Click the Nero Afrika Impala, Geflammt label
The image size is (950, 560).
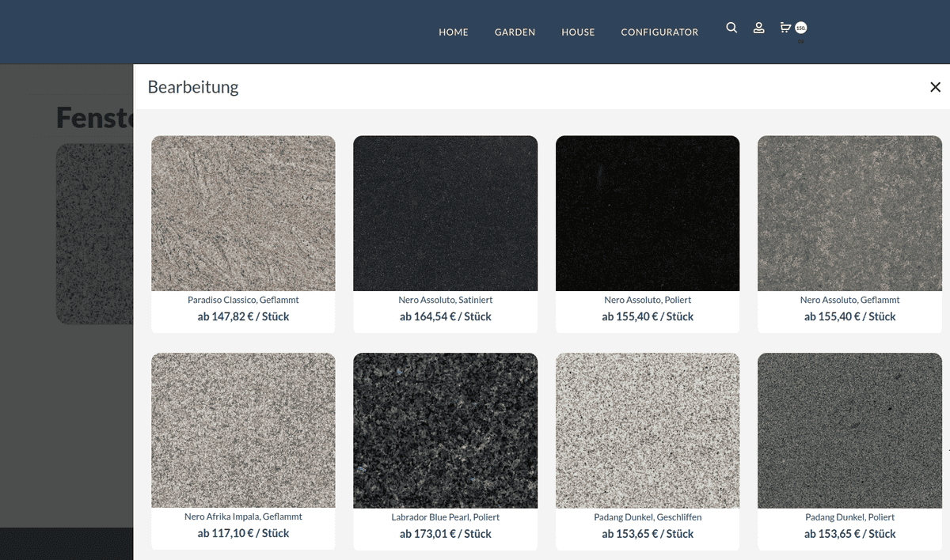pos(243,516)
